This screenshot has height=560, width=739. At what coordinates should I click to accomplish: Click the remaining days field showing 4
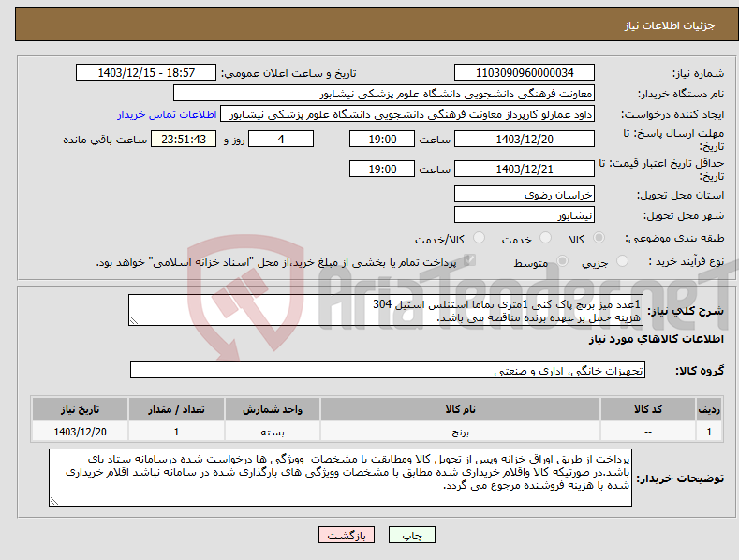(x=281, y=139)
